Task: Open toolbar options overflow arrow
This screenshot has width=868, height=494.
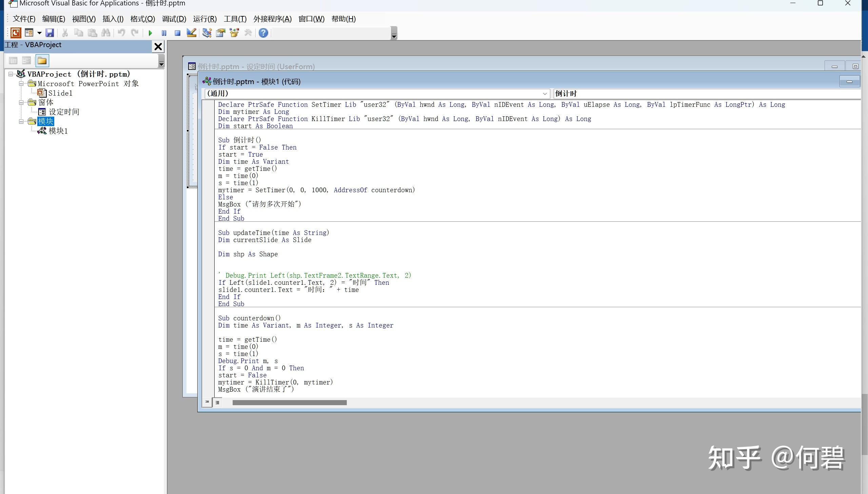Action: (x=394, y=33)
